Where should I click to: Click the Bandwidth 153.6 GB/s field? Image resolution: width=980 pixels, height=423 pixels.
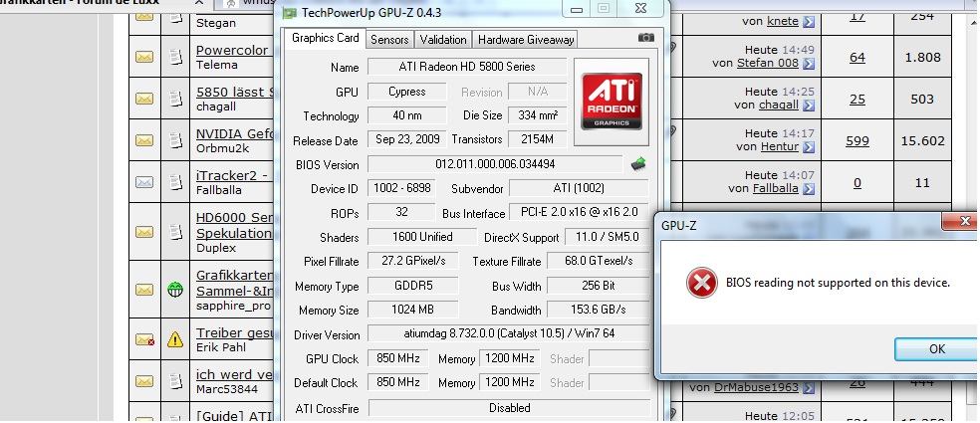pyautogui.click(x=599, y=310)
